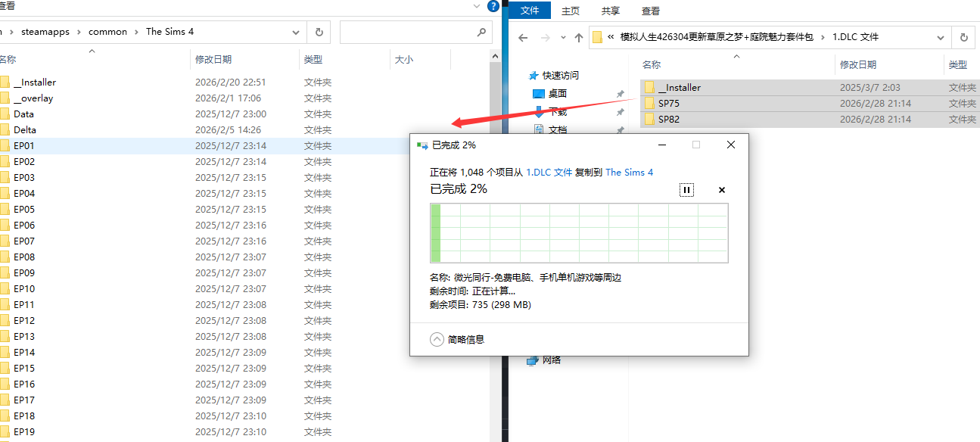The height and width of the screenshot is (442, 980).
Task: Open recent locations dropdown arrow
Action: click(563, 37)
